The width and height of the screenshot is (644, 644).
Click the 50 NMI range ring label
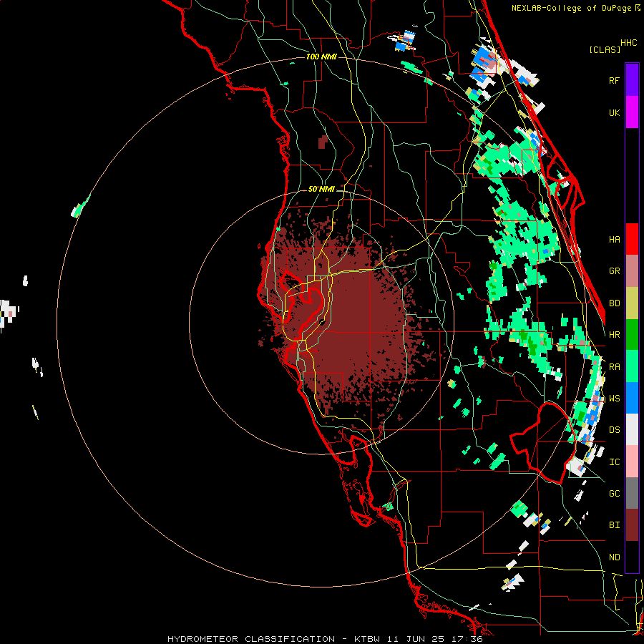coord(321,189)
